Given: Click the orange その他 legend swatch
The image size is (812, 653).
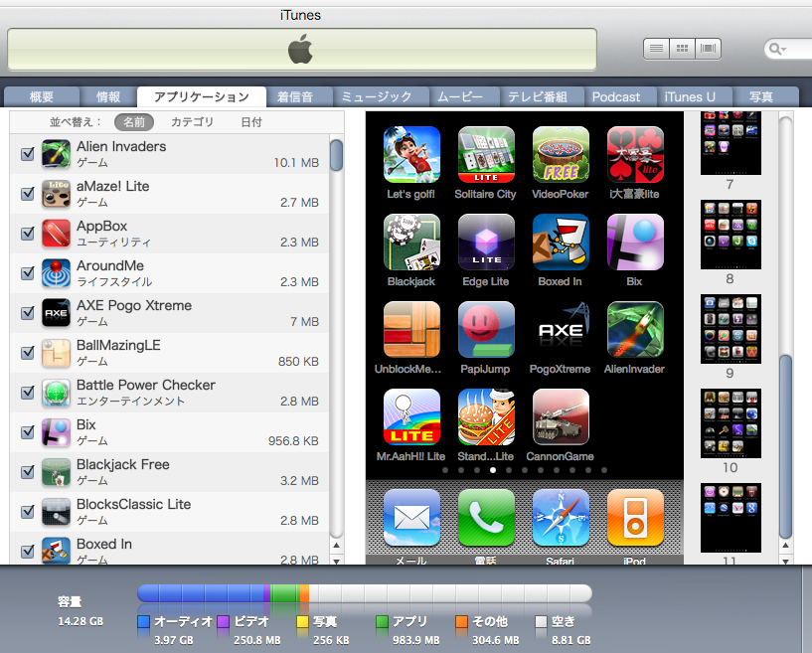Looking at the screenshot, I should tap(461, 621).
